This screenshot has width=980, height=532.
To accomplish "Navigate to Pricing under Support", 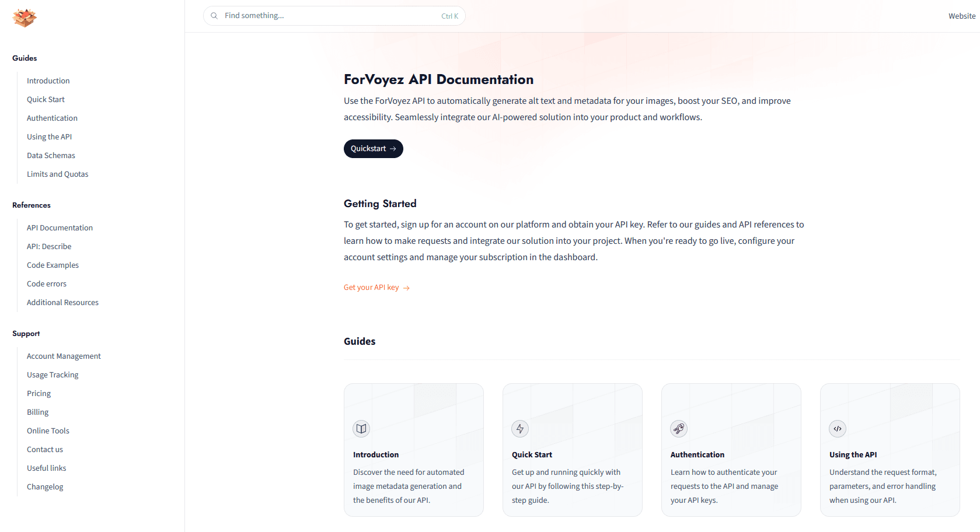I will (x=39, y=393).
